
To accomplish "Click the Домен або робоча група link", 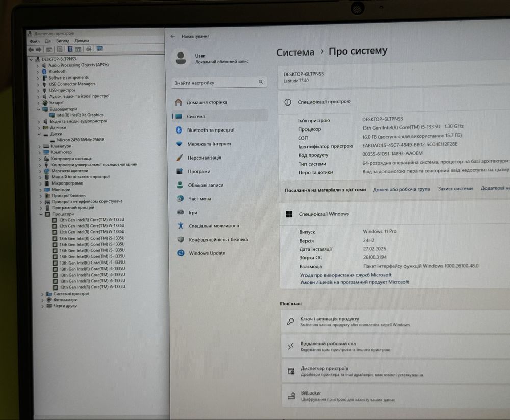I will coord(401,189).
